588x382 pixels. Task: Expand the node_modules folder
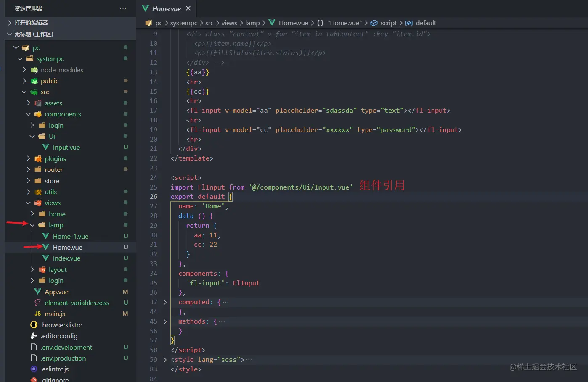pos(24,70)
